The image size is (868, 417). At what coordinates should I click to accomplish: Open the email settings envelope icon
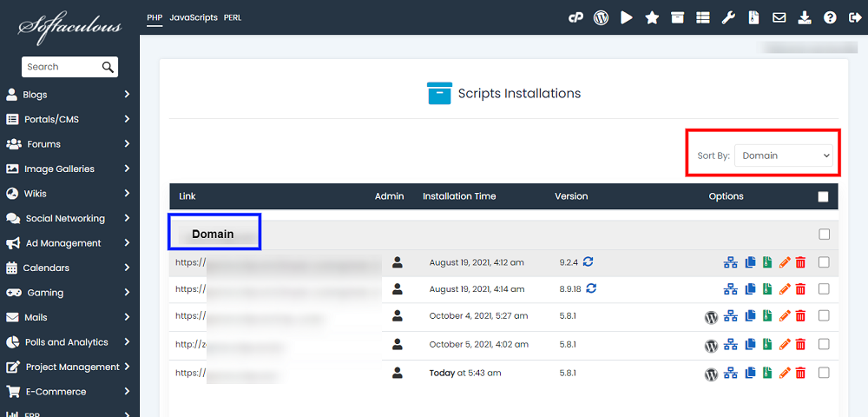click(779, 17)
